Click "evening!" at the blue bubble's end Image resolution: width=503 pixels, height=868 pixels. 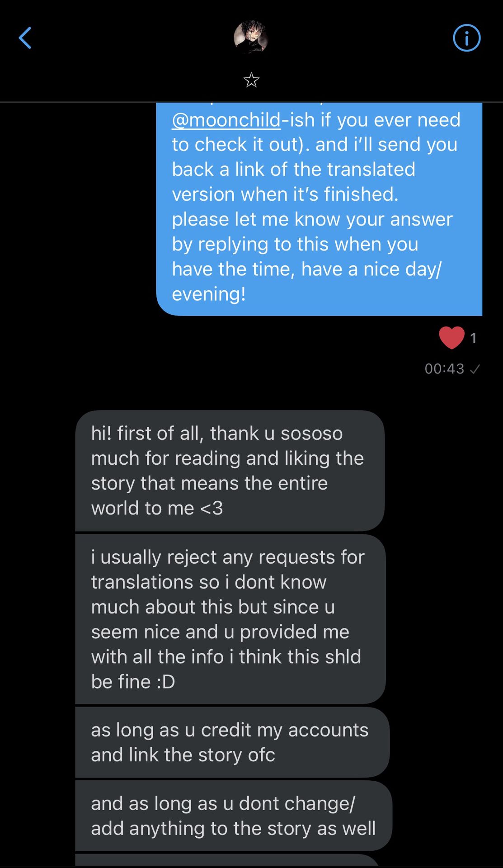tap(209, 294)
